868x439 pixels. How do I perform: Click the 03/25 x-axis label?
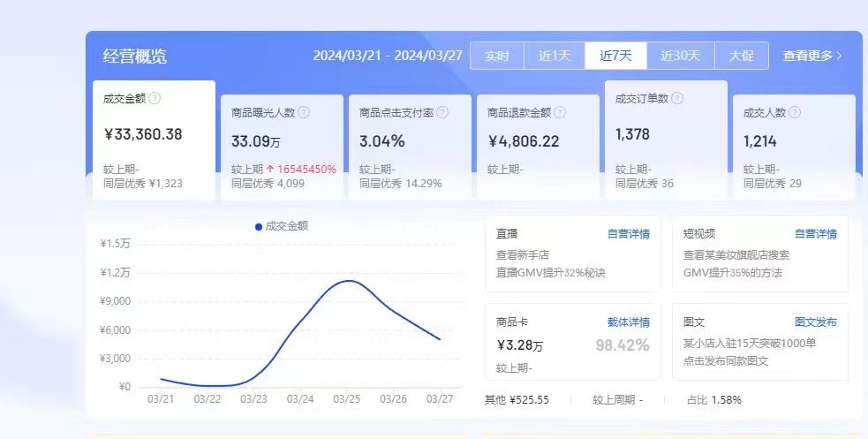(x=347, y=398)
